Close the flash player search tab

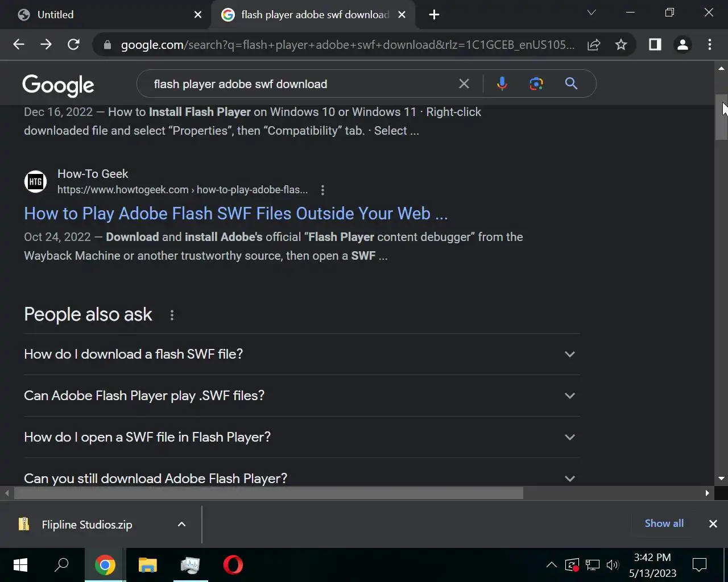(402, 15)
